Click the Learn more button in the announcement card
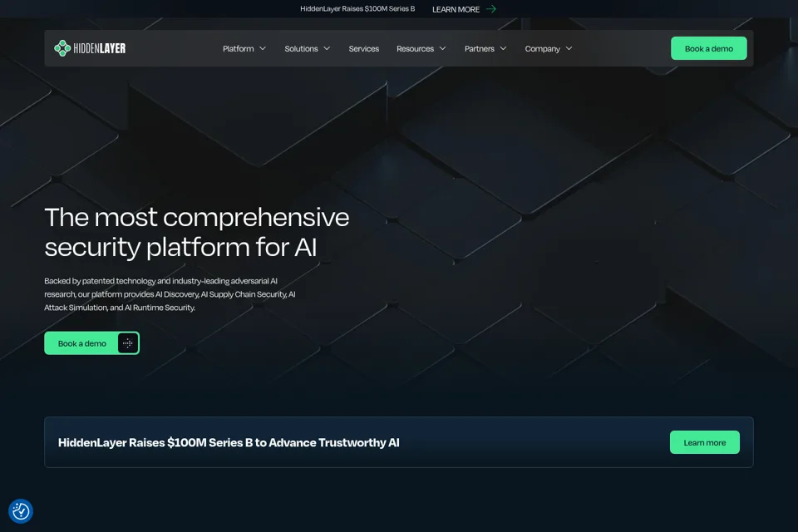The height and width of the screenshot is (532, 798). 705,442
